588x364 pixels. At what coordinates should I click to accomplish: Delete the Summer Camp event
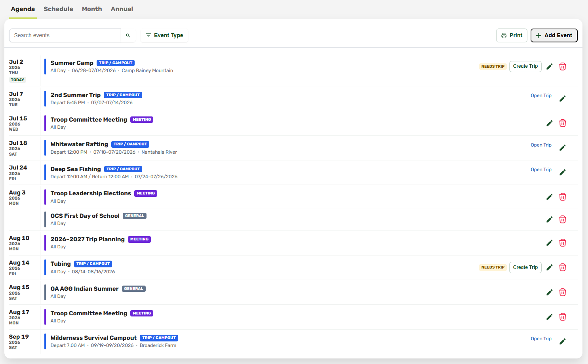pos(562,67)
